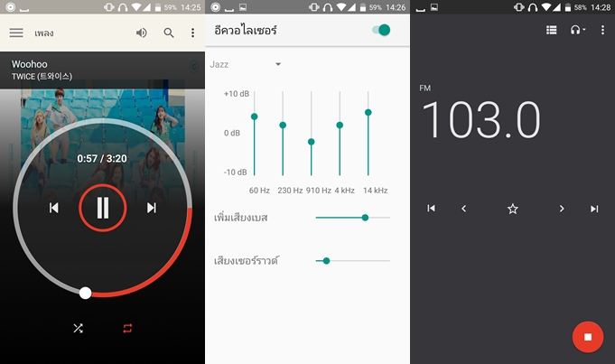The width and height of the screenshot is (615, 364).
Task: Go to the previous track
Action: click(x=53, y=208)
